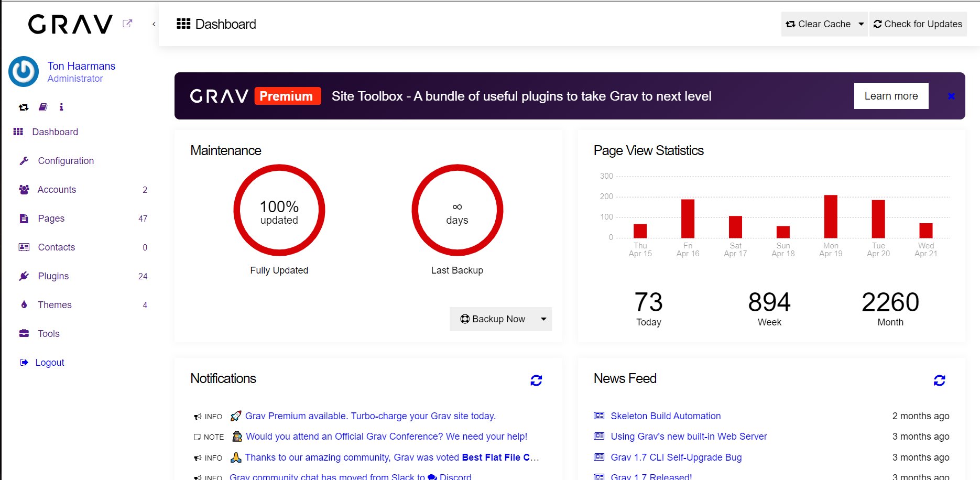Click the Tue Apr 20 chart bar

[878, 219]
